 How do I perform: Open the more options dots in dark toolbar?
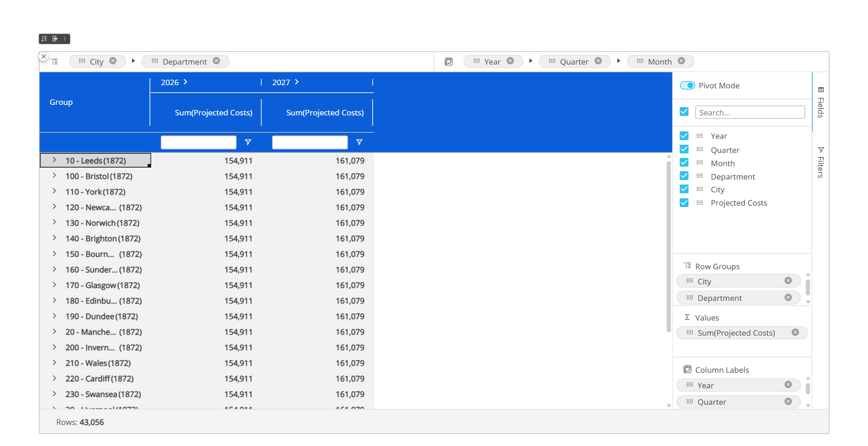pyautogui.click(x=65, y=38)
